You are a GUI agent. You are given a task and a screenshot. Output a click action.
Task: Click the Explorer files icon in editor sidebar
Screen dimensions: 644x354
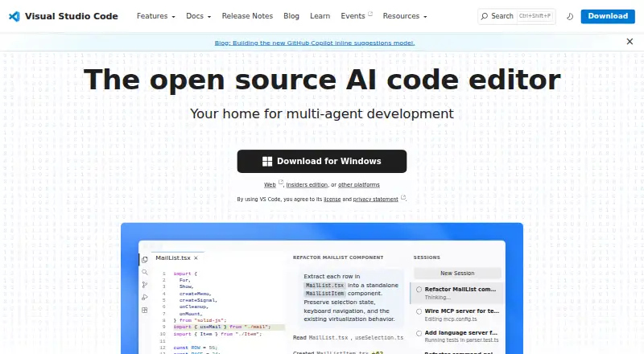145,260
